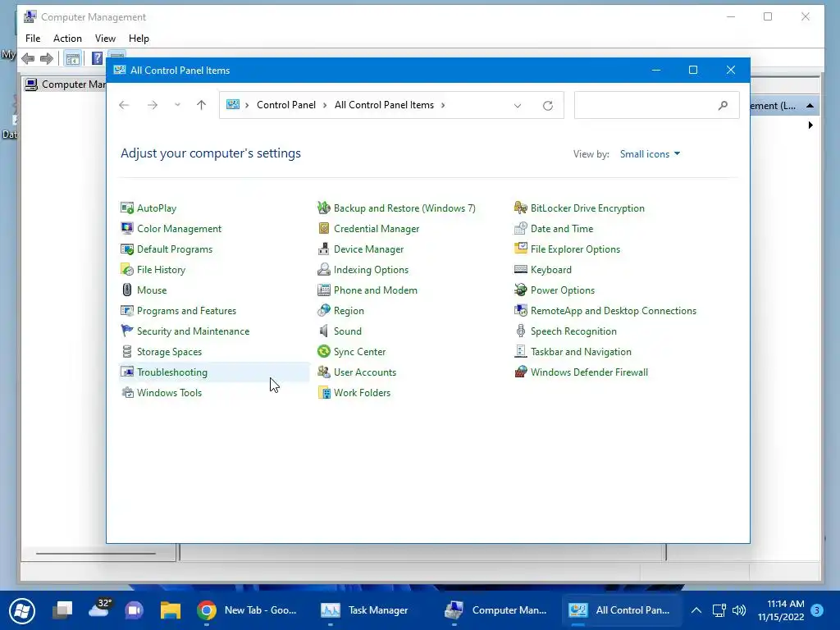Screen dimensions: 840x630
Task: Switch to Task Manager on taskbar
Action: [x=365, y=610]
